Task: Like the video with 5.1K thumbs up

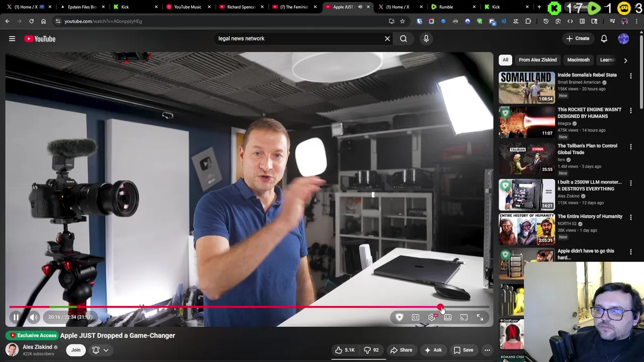Action: 345,350
